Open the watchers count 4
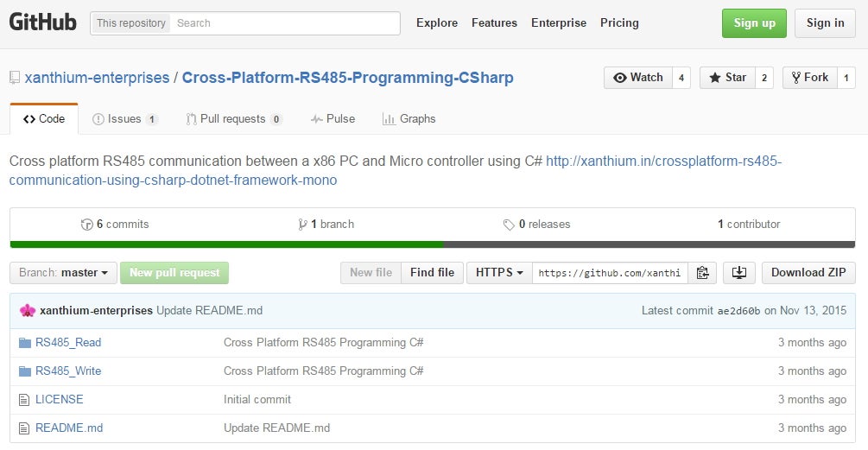Screen dimensions: 868x450 [681, 78]
